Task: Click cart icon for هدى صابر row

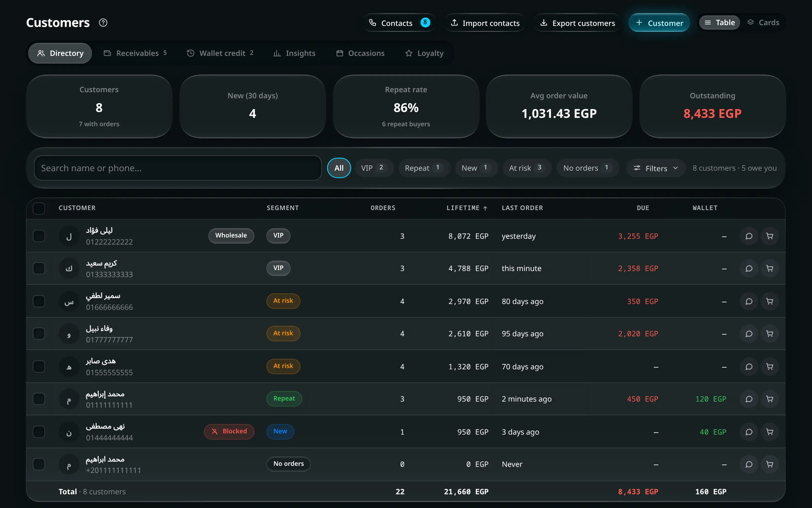Action: pos(769,367)
